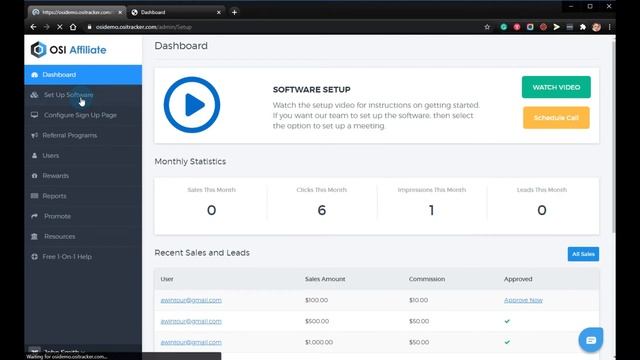This screenshot has height=360, width=640.
Task: Click the green approved checkmark in $1,000.00 row
Action: coord(507,342)
